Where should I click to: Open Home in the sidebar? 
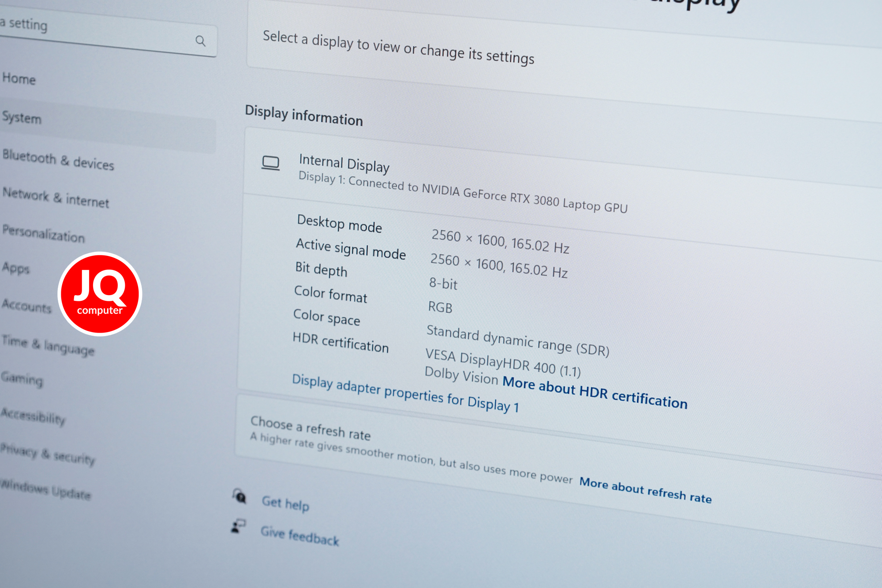click(19, 79)
